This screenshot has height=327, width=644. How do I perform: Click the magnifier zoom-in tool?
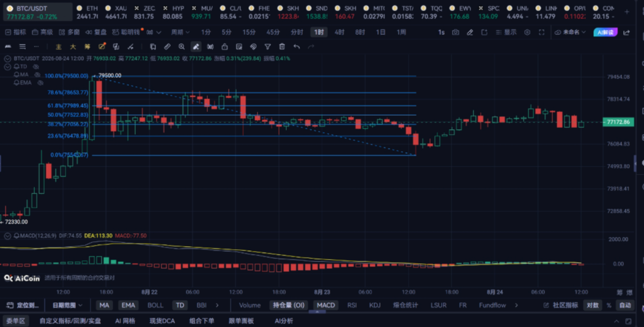tap(182, 47)
